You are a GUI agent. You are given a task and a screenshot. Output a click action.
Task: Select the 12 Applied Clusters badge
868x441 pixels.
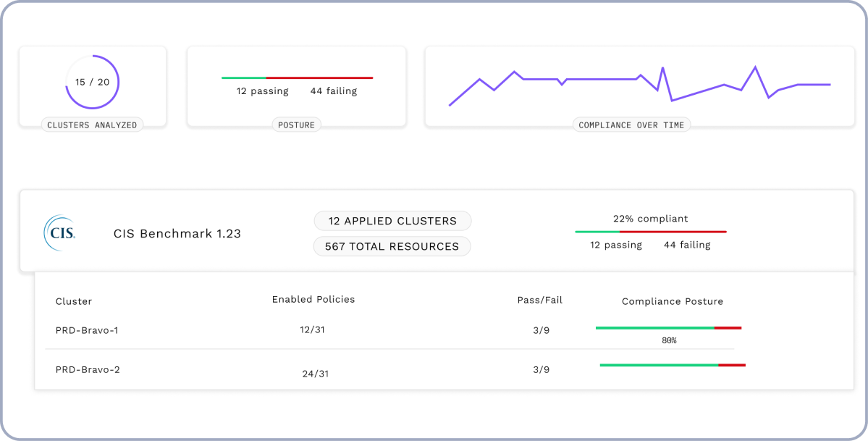coord(392,221)
